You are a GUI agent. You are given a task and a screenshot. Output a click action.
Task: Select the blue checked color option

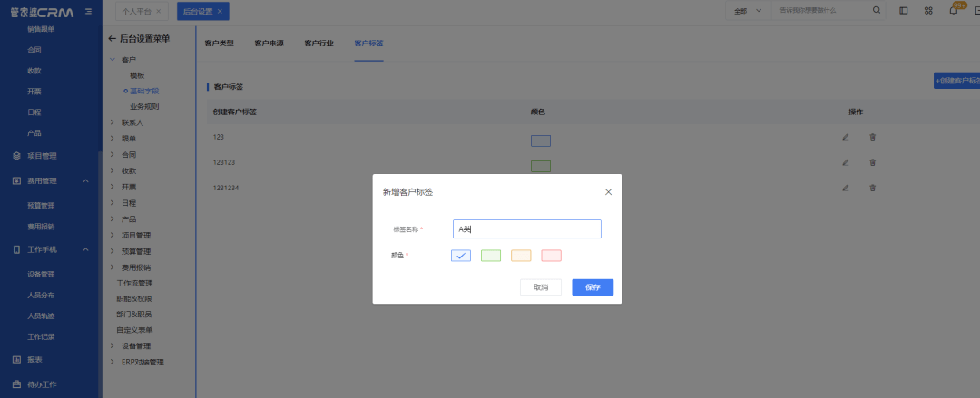(460, 256)
